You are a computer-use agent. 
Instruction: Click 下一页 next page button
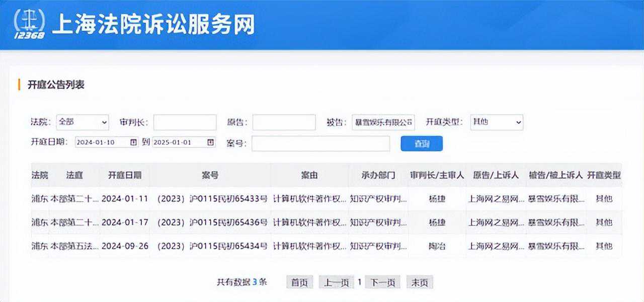[x=382, y=282]
